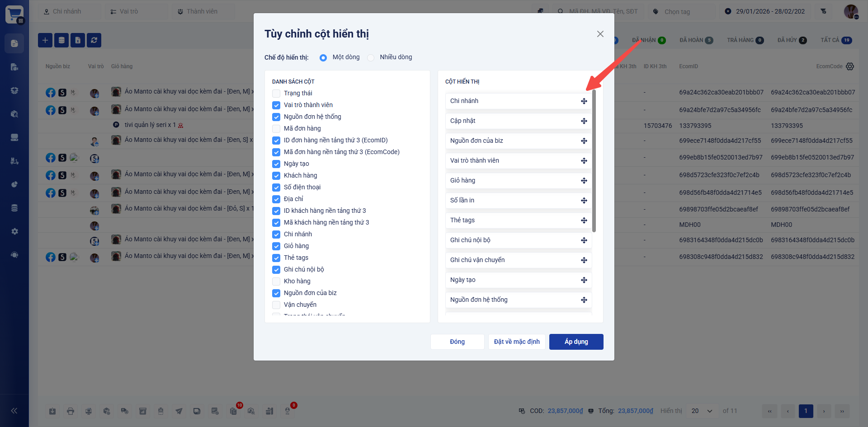Click the printer icon in bottom toolbar
This screenshot has height=427, width=868.
pyautogui.click(x=71, y=411)
